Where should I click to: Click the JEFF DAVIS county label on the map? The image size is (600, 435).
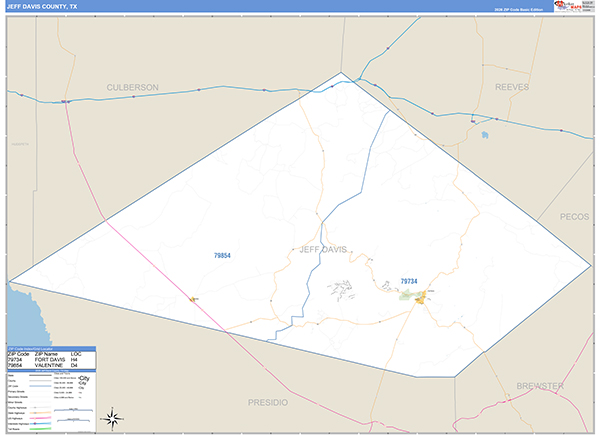click(323, 250)
